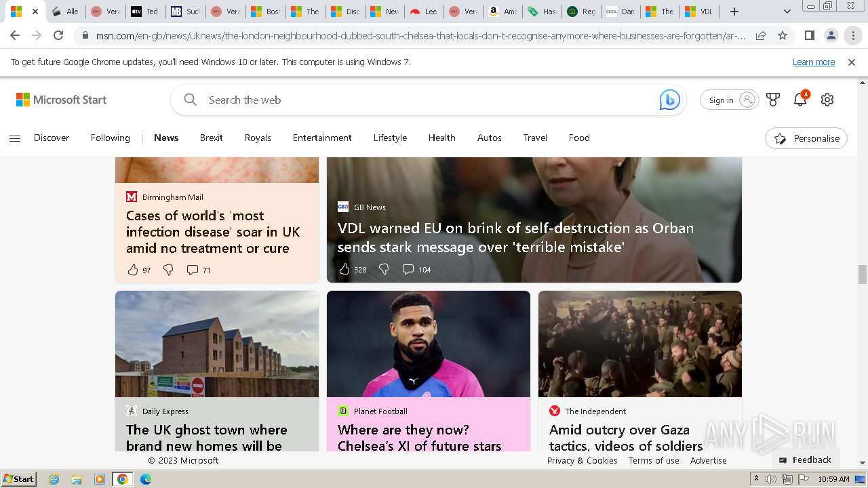868x488 pixels.
Task: Open the Chelsea footballer article thumbnail
Action: point(429,344)
